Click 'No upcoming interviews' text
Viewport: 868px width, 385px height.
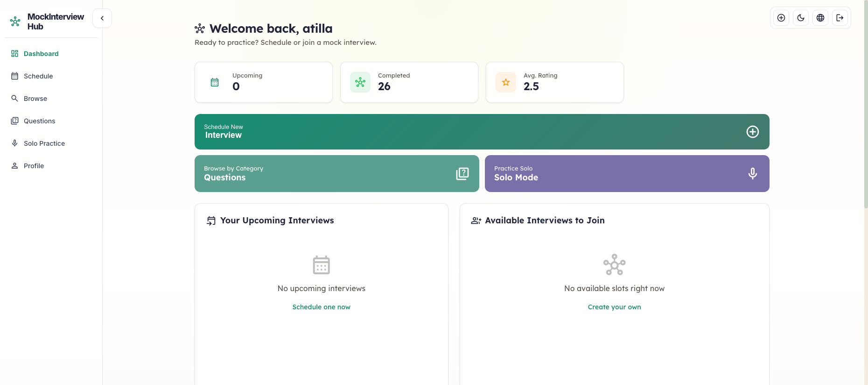[x=322, y=289]
